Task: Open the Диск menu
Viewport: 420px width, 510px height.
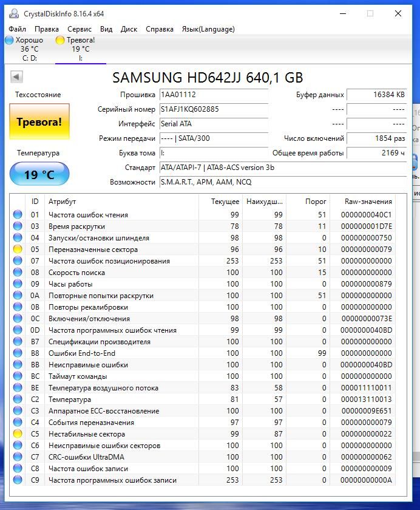Action: click(129, 29)
